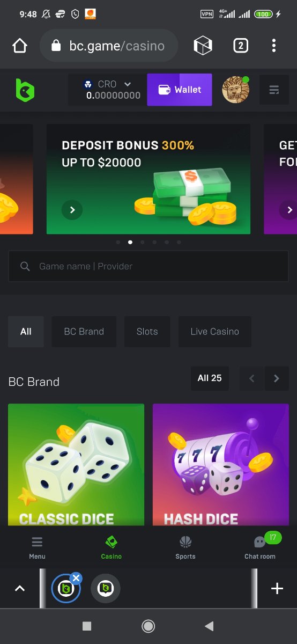
Task: Focus the Game name | Provider search field
Action: [148, 266]
